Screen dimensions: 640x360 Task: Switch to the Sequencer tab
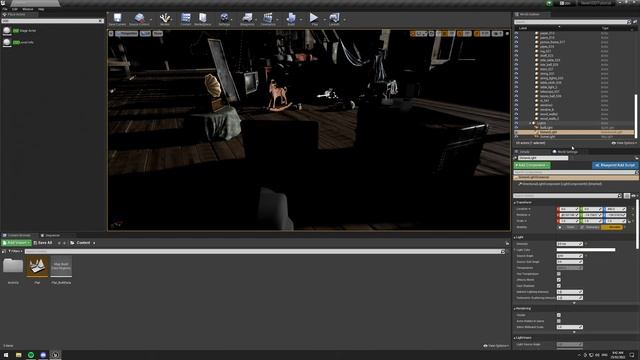50,236
